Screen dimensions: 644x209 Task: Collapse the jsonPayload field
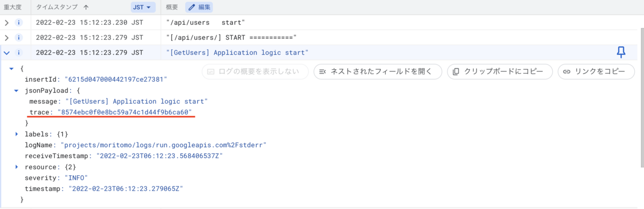click(17, 90)
